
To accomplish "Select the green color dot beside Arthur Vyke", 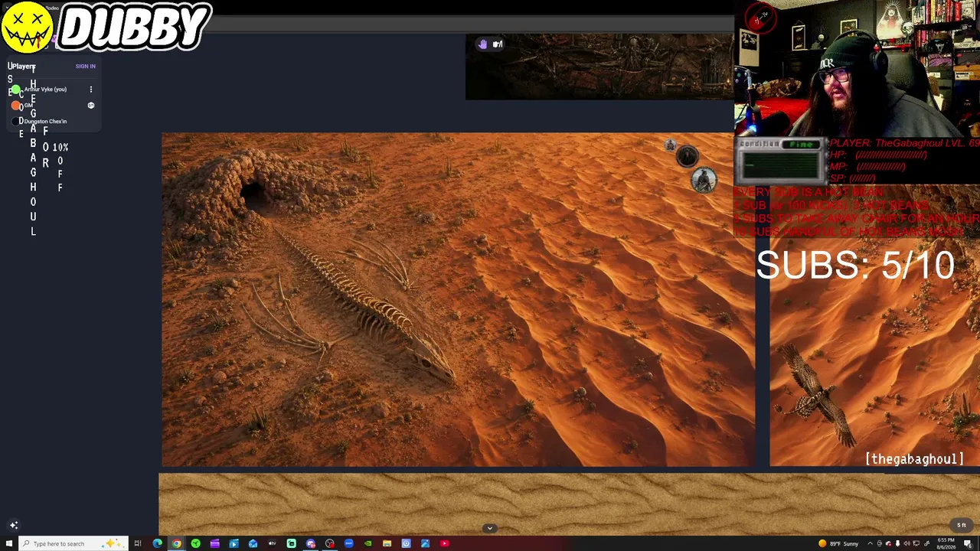I will coord(15,90).
